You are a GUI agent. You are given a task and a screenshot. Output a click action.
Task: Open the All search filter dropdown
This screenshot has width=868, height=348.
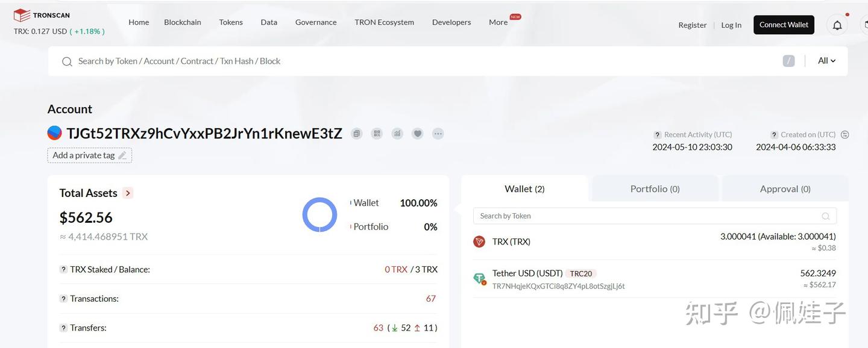[x=825, y=60]
